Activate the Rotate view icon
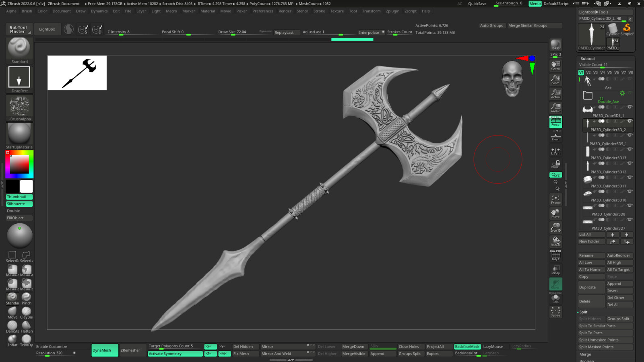 tap(555, 241)
